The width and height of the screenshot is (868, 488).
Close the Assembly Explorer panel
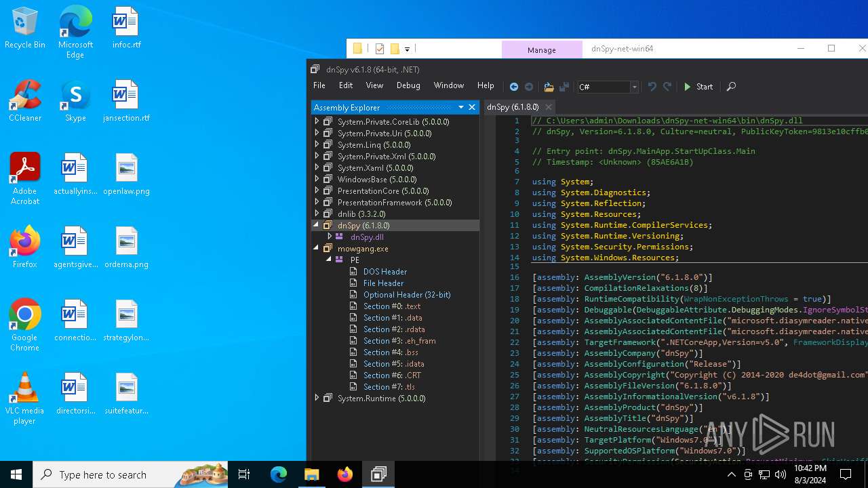pos(472,107)
